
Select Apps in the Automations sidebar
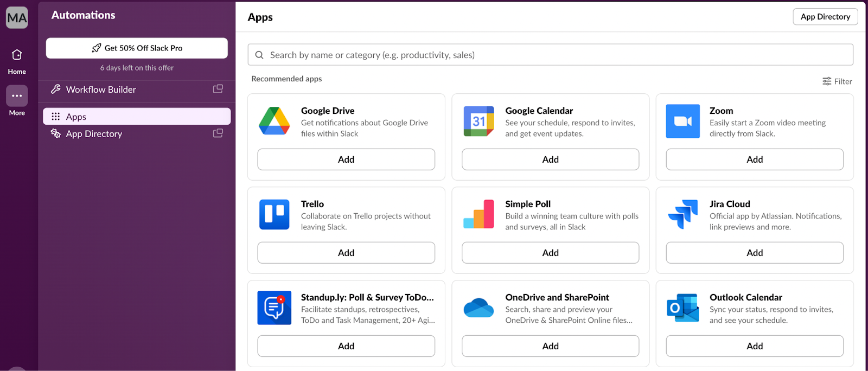pyautogui.click(x=137, y=117)
